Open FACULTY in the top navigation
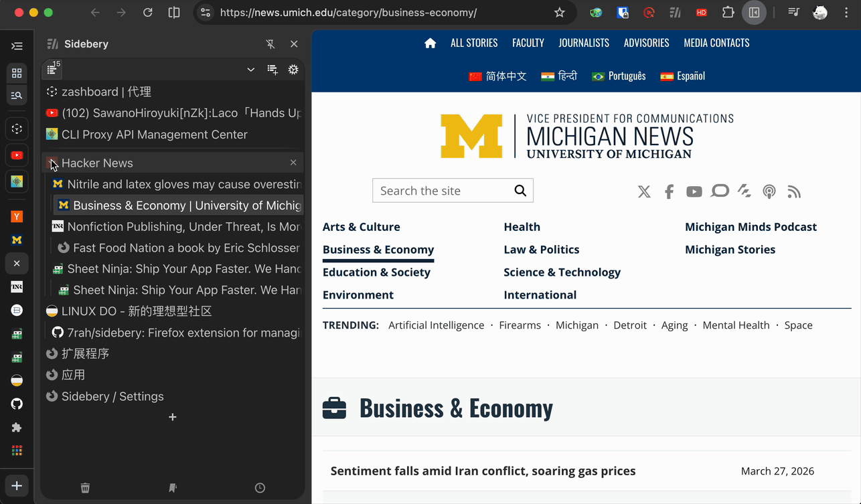861x504 pixels. pos(528,43)
